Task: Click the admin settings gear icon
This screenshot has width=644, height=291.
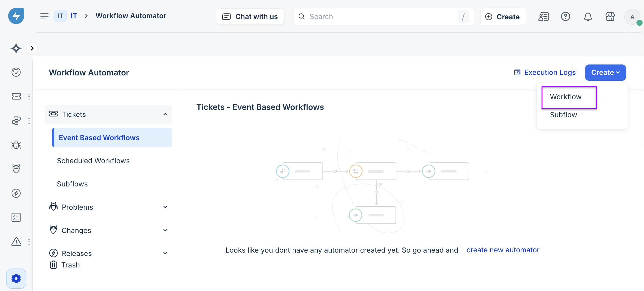Action: pyautogui.click(x=16, y=278)
